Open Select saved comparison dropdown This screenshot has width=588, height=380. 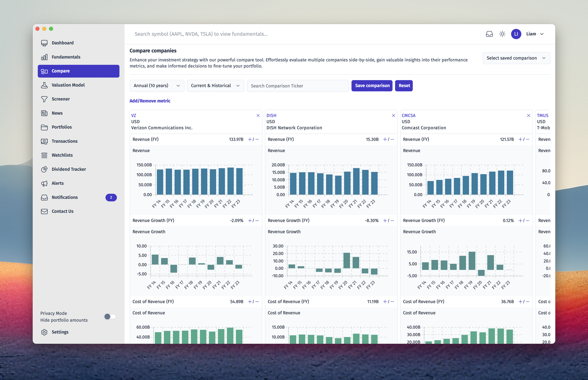pyautogui.click(x=516, y=58)
